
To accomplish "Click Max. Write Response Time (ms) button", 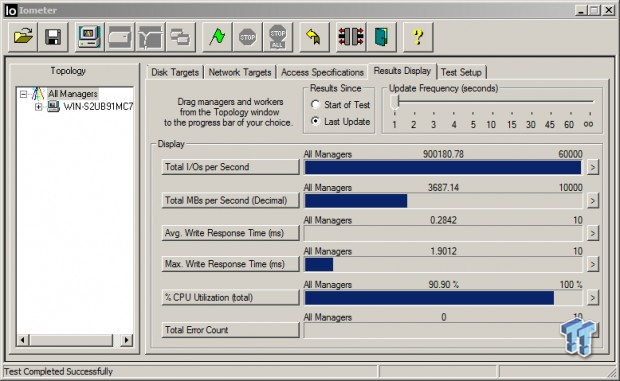I will pos(230,264).
